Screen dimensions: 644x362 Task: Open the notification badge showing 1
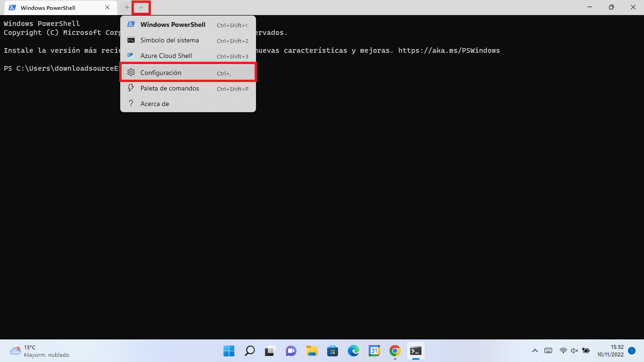pos(632,351)
